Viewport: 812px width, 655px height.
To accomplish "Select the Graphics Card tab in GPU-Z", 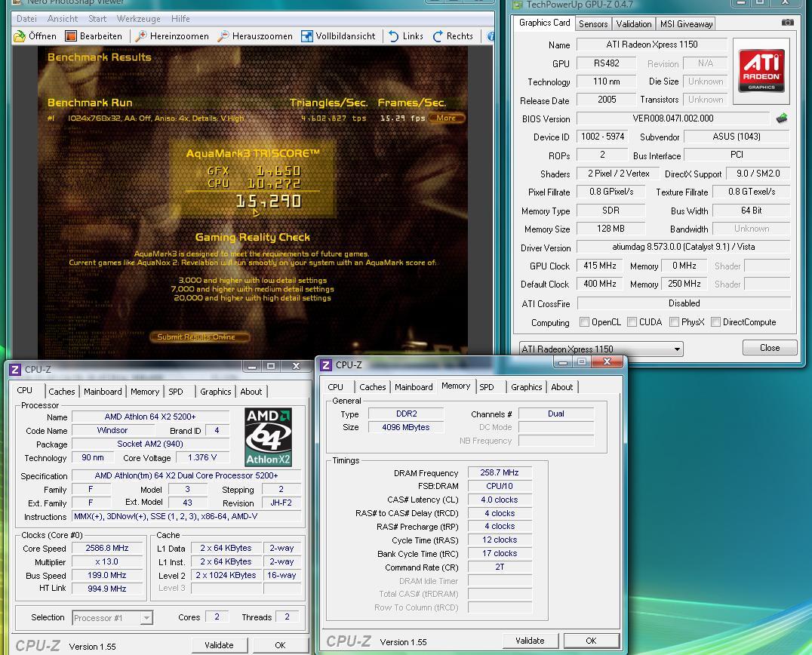I will (x=544, y=23).
